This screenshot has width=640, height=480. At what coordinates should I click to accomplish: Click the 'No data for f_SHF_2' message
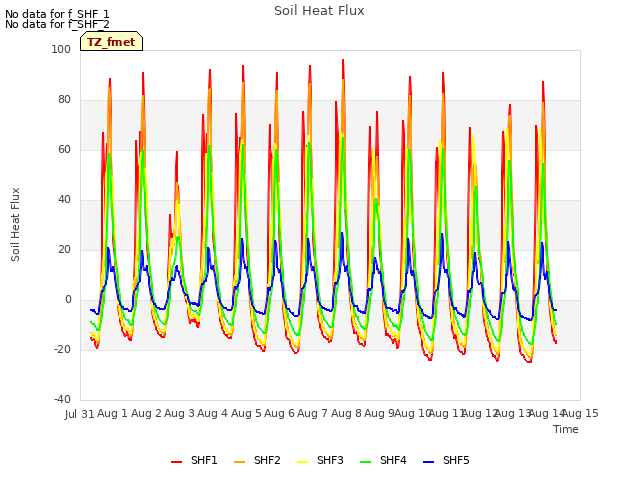point(57,24)
